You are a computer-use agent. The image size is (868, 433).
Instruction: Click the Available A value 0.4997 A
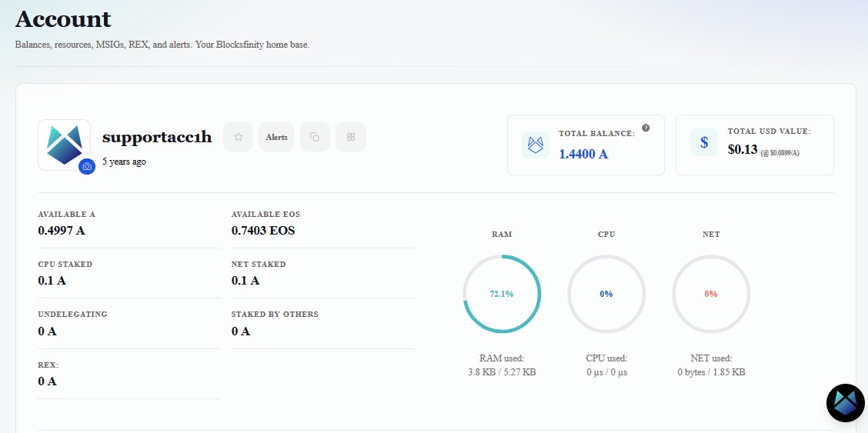click(x=62, y=231)
